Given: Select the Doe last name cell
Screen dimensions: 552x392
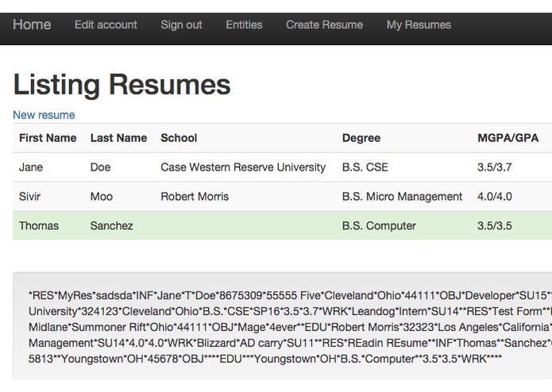Looking at the screenshot, I should pos(100,167).
